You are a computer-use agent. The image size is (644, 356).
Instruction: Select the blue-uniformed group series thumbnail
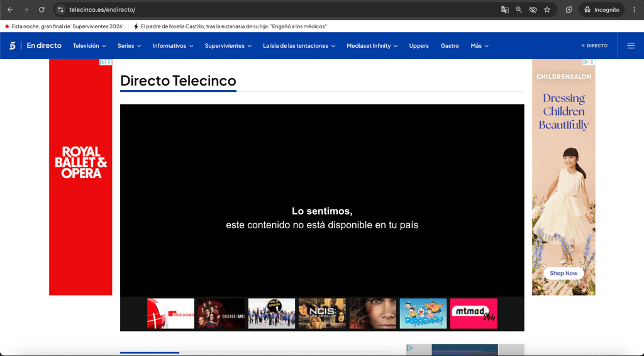(272, 313)
